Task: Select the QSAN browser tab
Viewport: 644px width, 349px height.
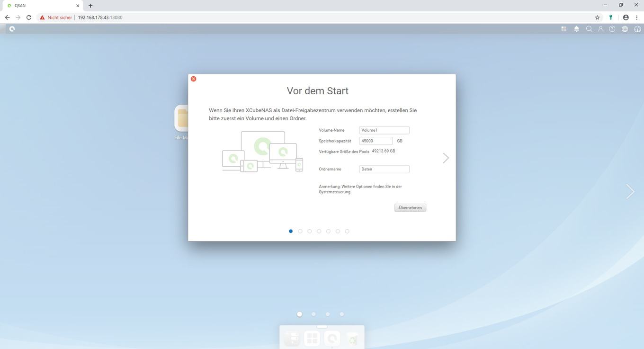Action: click(44, 6)
